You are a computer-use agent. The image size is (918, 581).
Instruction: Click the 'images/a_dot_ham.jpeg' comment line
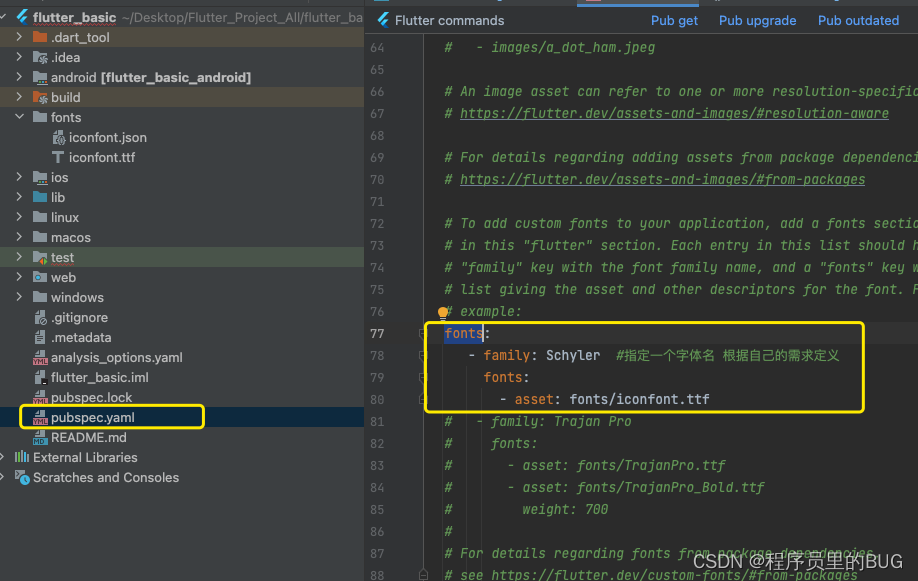click(x=573, y=47)
